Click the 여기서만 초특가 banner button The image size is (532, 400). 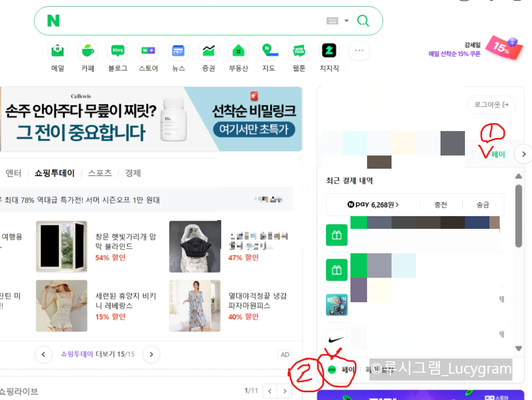(254, 129)
